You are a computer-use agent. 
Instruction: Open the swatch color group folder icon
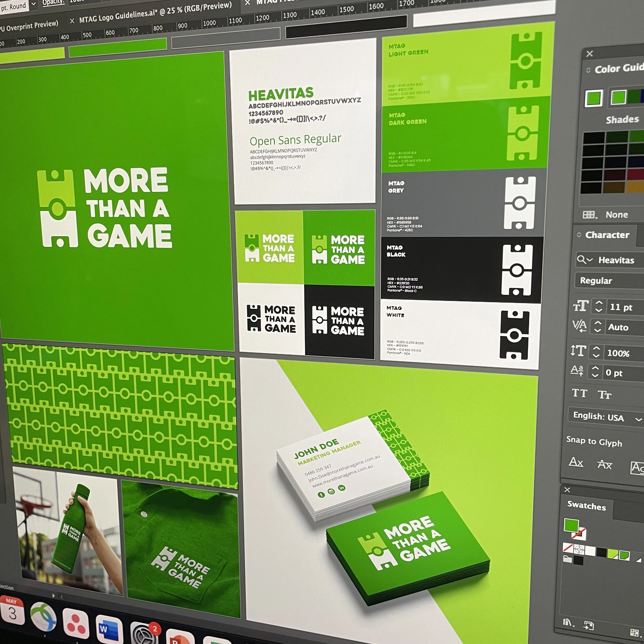pyautogui.click(x=567, y=559)
